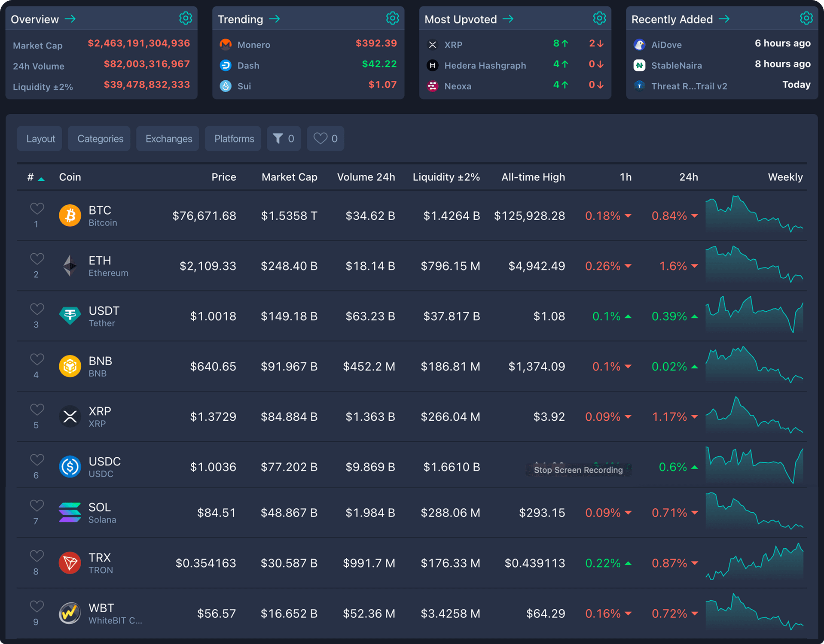Open the funnel filter button showing 0
Viewport: 824px width, 644px height.
(284, 139)
